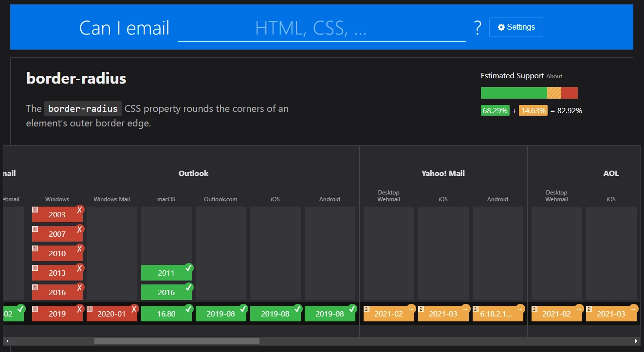Select Yahoo Android 6.18.2.1 cell

pyautogui.click(x=498, y=314)
